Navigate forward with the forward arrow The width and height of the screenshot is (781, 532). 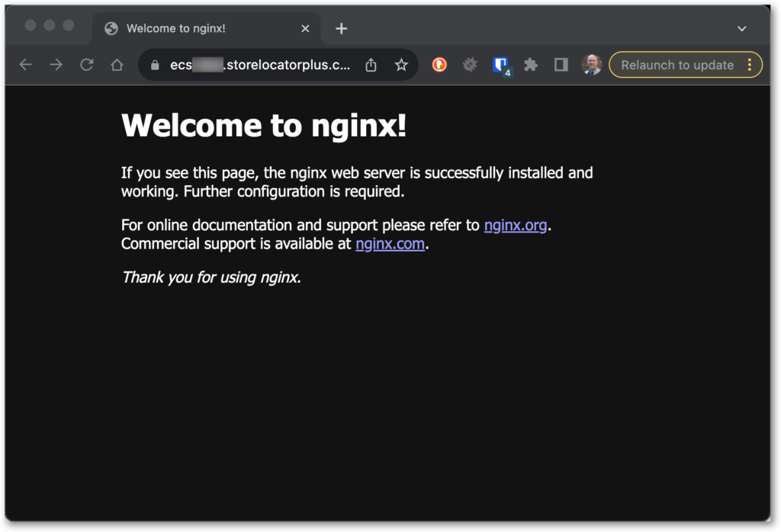[56, 65]
